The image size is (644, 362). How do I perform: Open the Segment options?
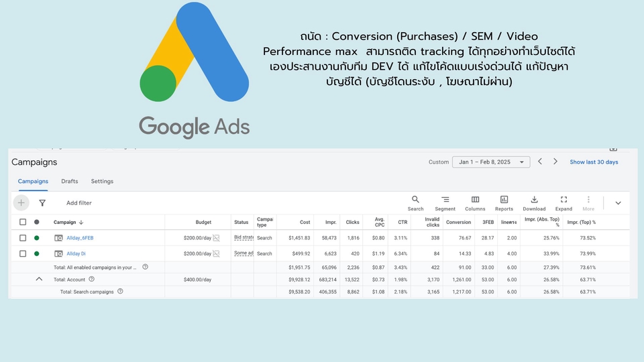(x=445, y=203)
